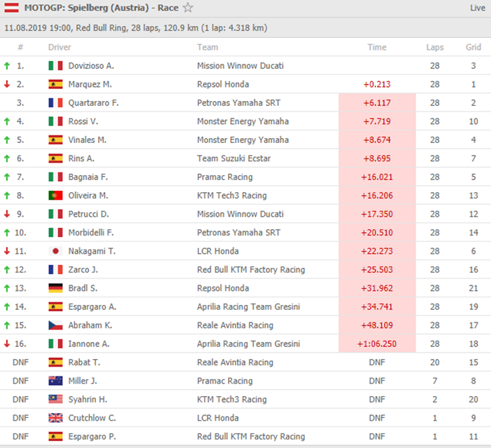Click red down arrow for position 2
Screen dimensions: 491x448
[x=7, y=84]
